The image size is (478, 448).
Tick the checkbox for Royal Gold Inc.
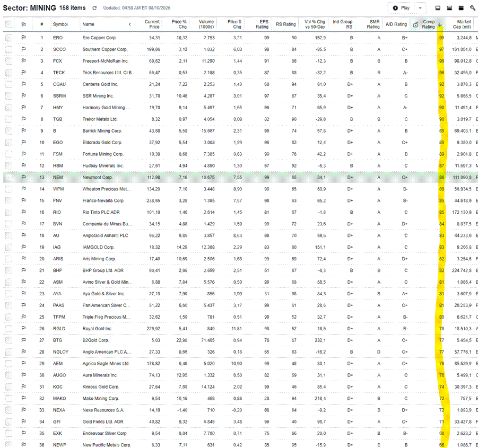click(x=9, y=329)
